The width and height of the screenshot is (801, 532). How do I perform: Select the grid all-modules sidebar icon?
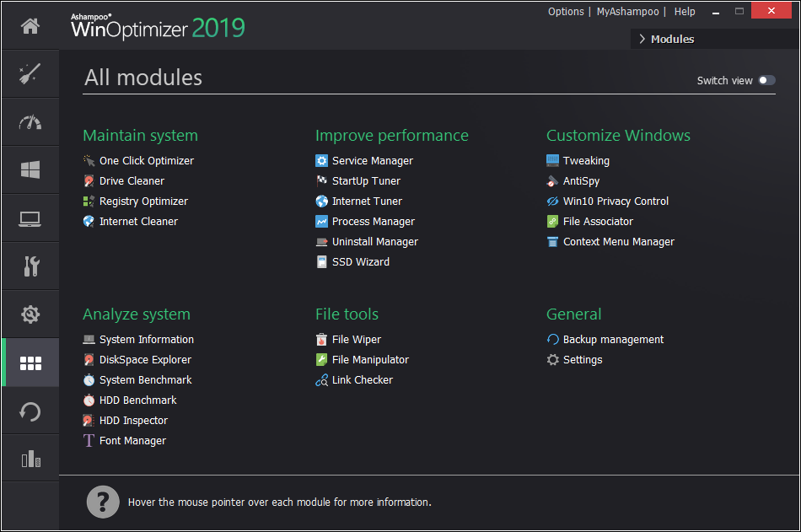[x=30, y=363]
